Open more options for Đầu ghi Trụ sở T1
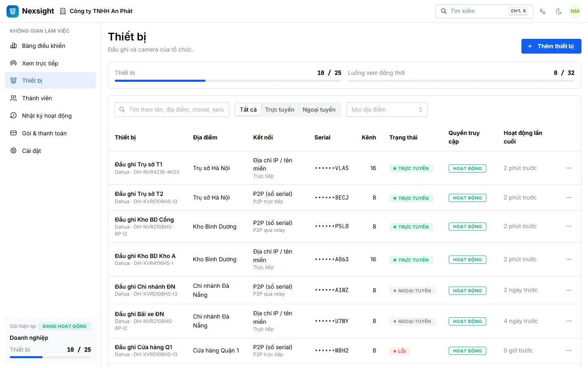The height and width of the screenshot is (368, 588). point(569,168)
